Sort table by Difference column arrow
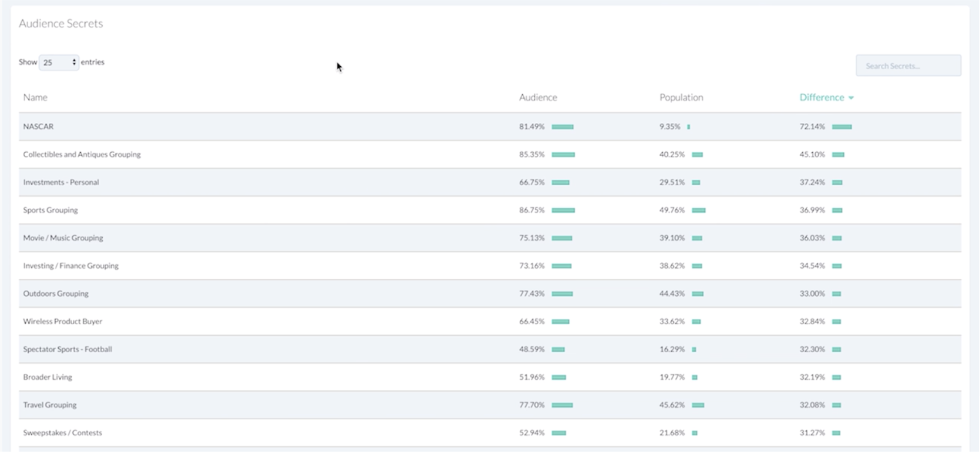The image size is (980, 455). pyautogui.click(x=851, y=98)
